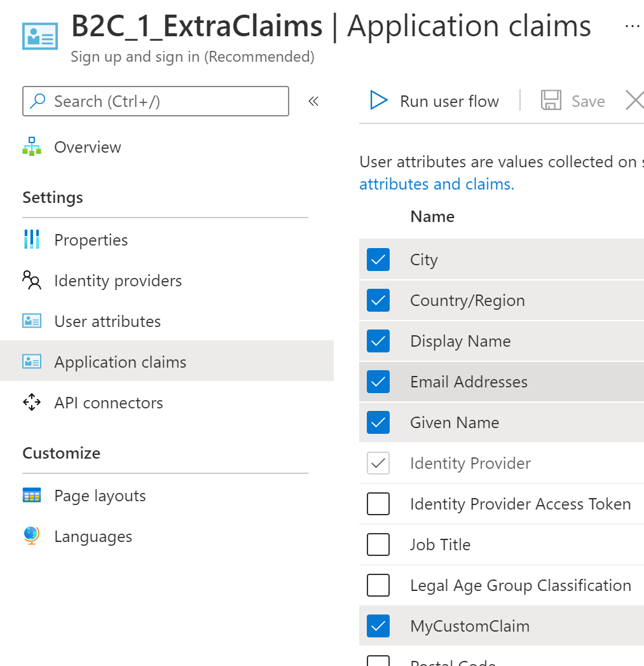Click the attributes and claims link

pos(433,184)
